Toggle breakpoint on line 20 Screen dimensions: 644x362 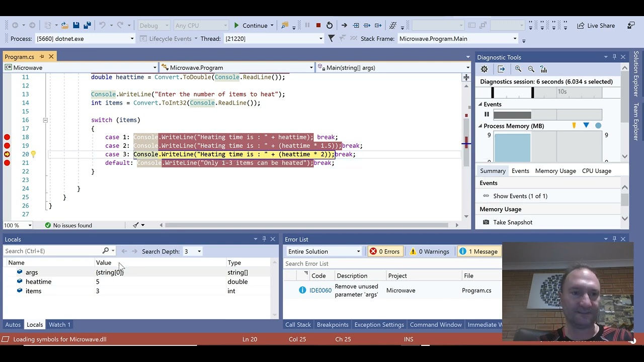7,154
